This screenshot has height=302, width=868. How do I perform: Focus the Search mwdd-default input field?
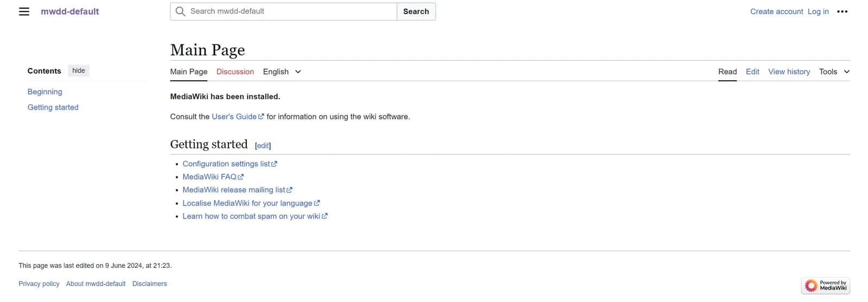[284, 11]
